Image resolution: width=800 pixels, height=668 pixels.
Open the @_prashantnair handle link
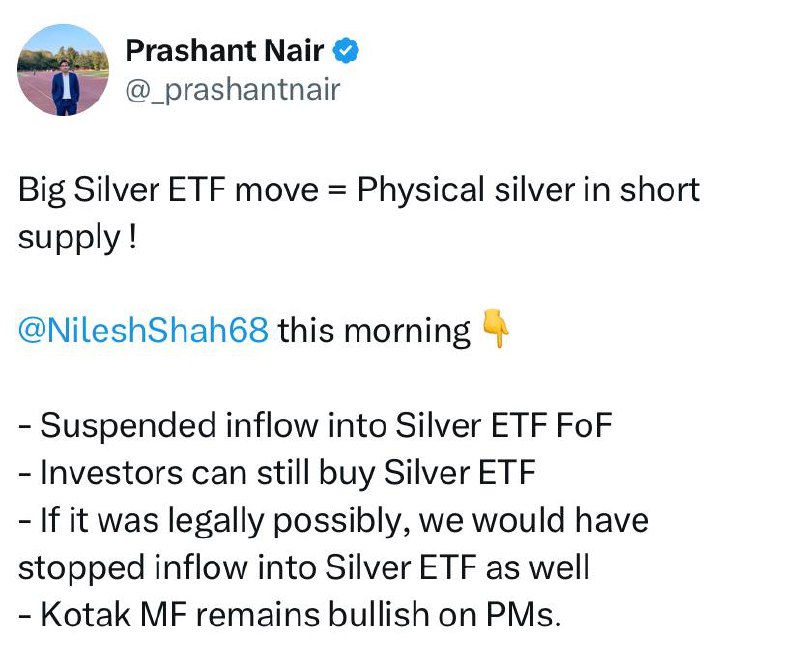click(x=233, y=90)
